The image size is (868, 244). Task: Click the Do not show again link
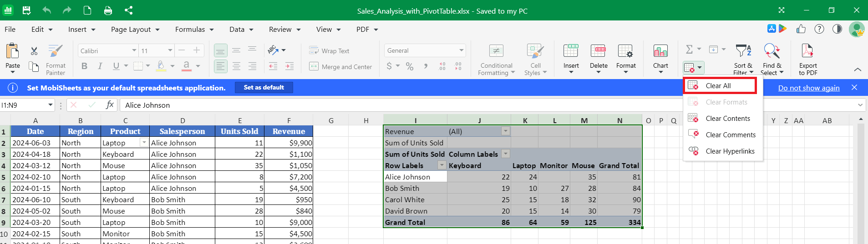[809, 88]
